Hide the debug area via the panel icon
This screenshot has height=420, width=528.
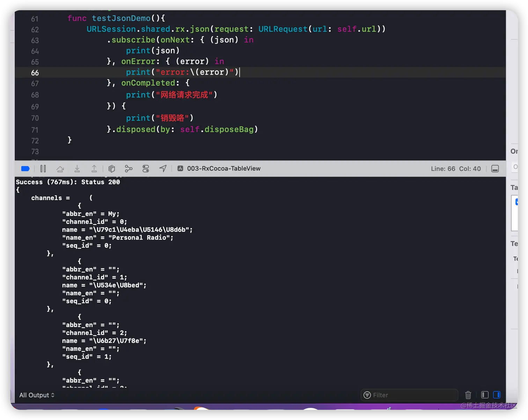coord(495,169)
